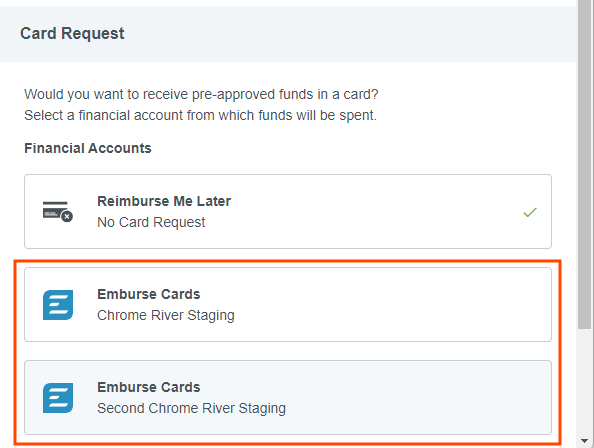
Task: Click the No Card Request subtitle text
Action: (151, 222)
